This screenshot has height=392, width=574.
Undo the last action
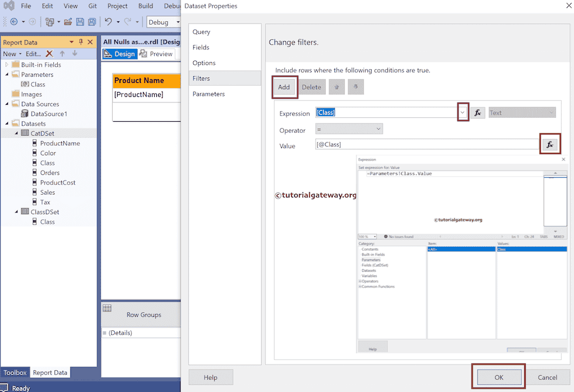click(x=109, y=22)
